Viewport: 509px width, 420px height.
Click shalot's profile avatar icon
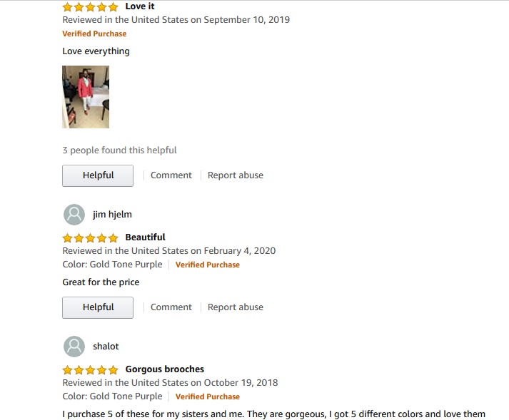pos(74,347)
